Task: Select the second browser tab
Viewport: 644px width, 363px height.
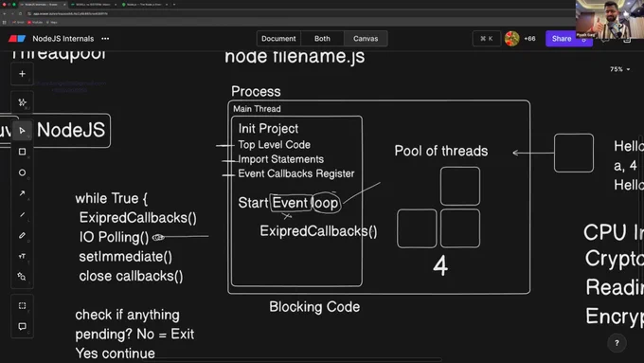Action: click(x=93, y=5)
